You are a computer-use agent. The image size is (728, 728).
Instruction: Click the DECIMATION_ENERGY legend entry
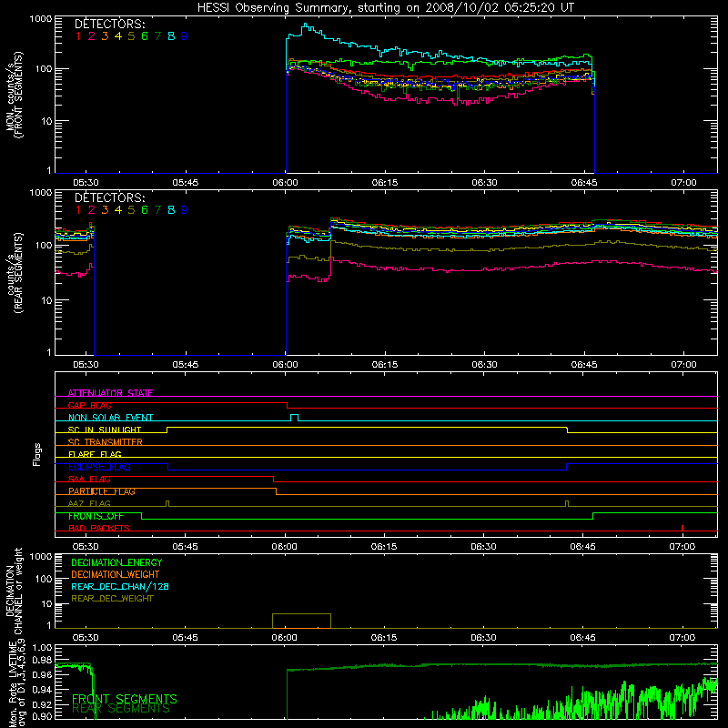pyautogui.click(x=116, y=562)
